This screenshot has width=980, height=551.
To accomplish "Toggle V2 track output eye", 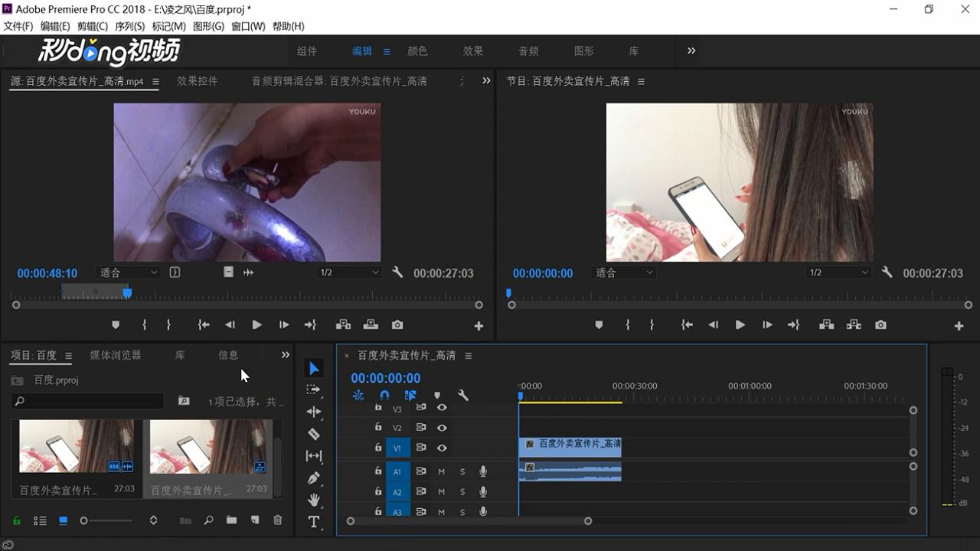I will pyautogui.click(x=442, y=428).
